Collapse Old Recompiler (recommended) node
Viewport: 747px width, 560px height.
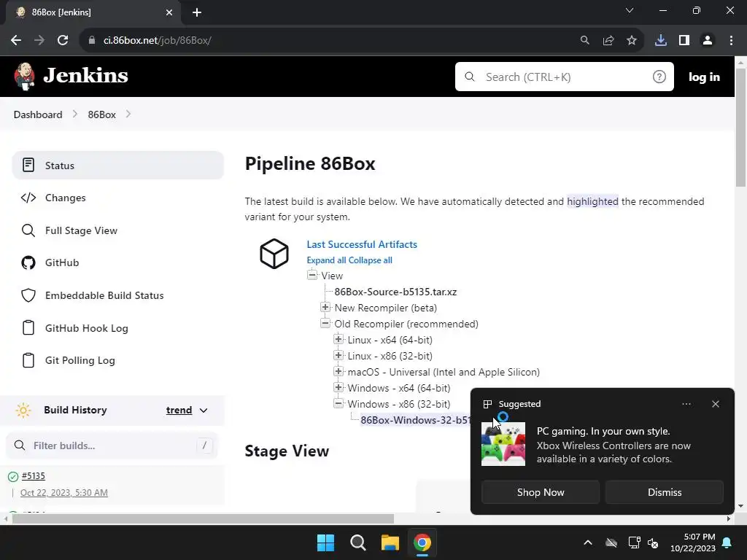pyautogui.click(x=325, y=323)
